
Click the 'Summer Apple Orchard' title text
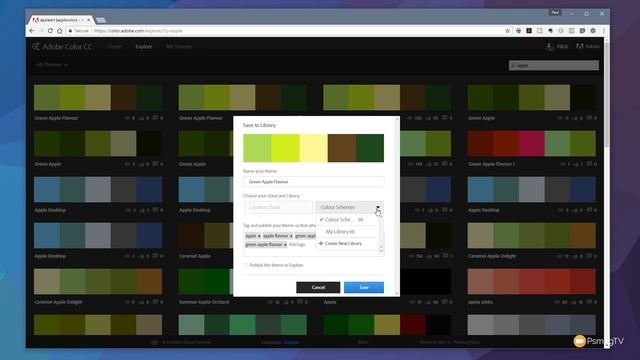pos(204,302)
